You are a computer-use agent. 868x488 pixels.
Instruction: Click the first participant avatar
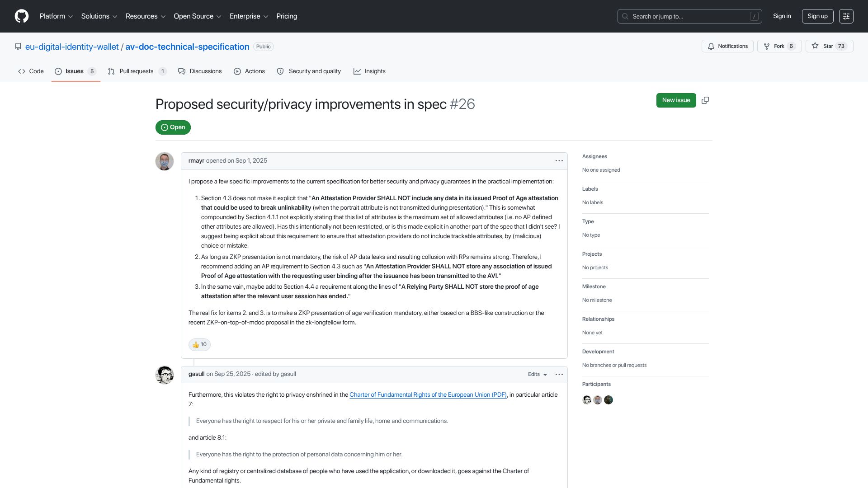(587, 400)
